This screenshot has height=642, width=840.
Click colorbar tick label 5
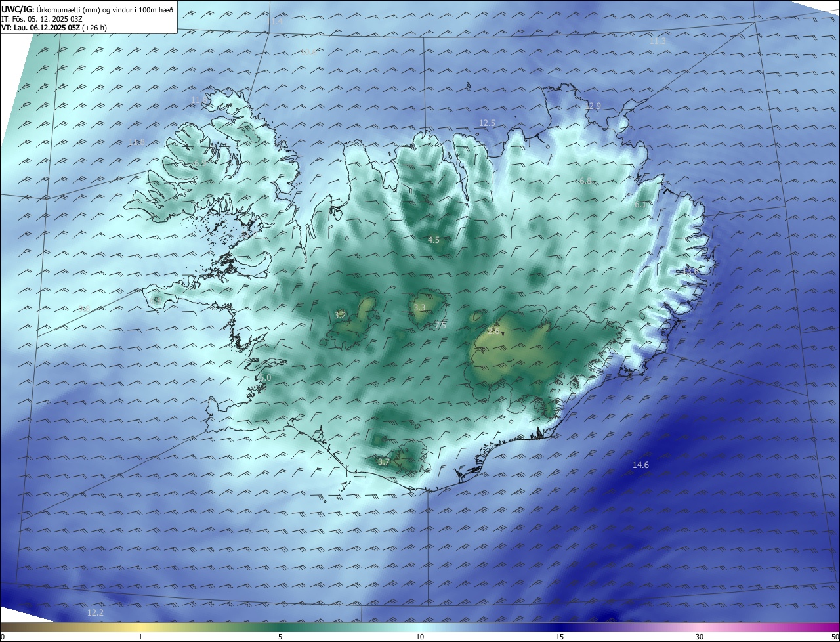[280, 637]
